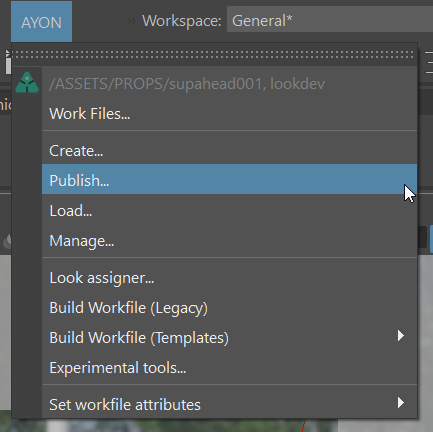The height and width of the screenshot is (432, 433).
Task: Click the Workspace: label text
Action: [182, 21]
